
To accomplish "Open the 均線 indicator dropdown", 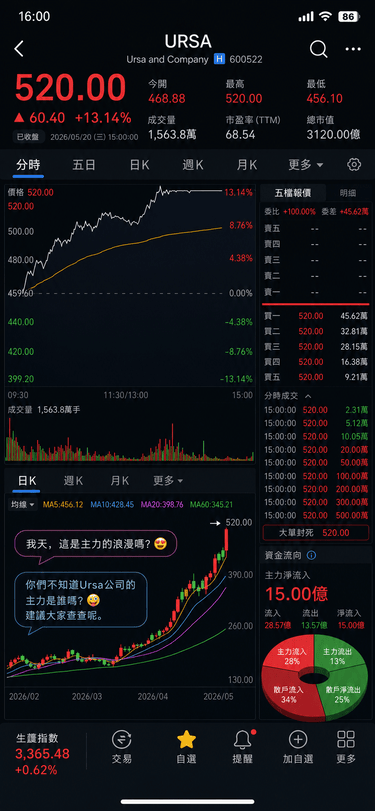I will pos(23,504).
